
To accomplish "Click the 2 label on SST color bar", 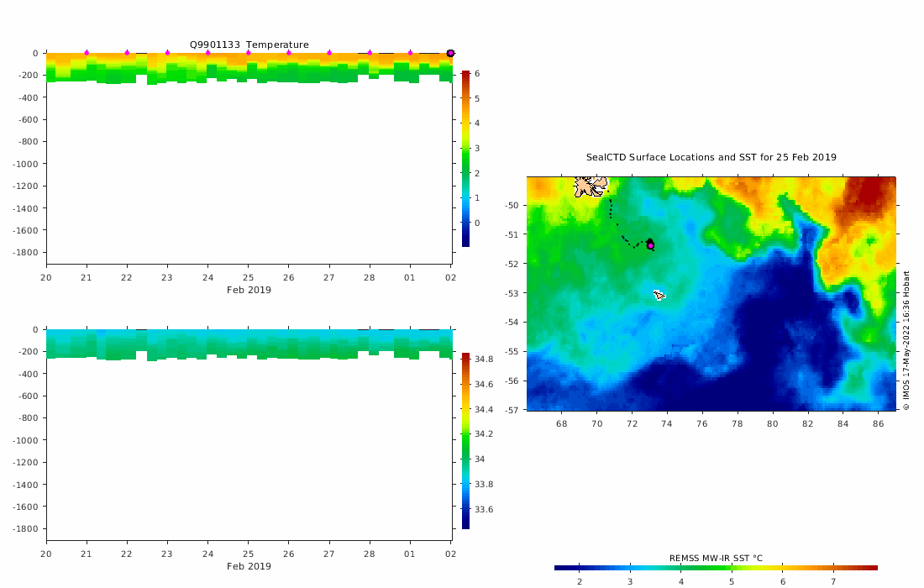I will click(580, 581).
